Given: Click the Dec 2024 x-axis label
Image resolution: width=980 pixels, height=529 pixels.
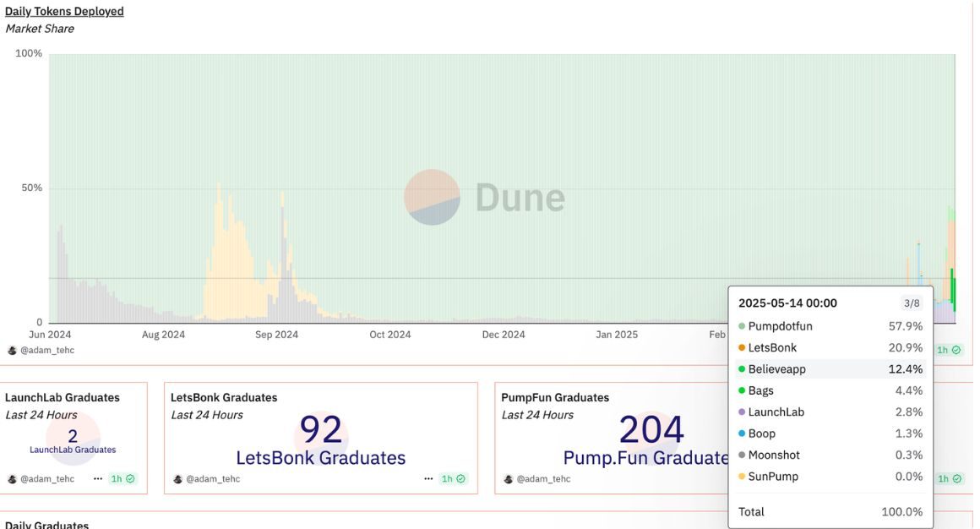Looking at the screenshot, I should point(504,335).
